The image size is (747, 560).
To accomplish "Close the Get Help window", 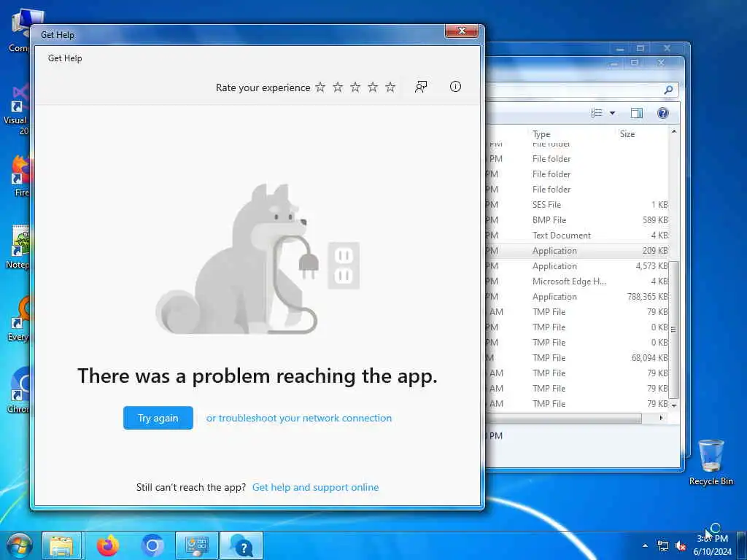I will pyautogui.click(x=461, y=31).
